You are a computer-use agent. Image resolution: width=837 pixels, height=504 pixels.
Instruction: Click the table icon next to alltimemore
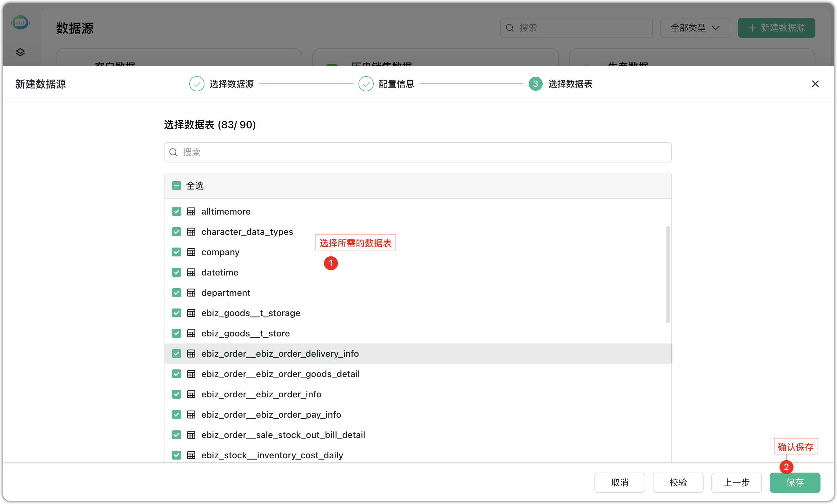tap(192, 211)
